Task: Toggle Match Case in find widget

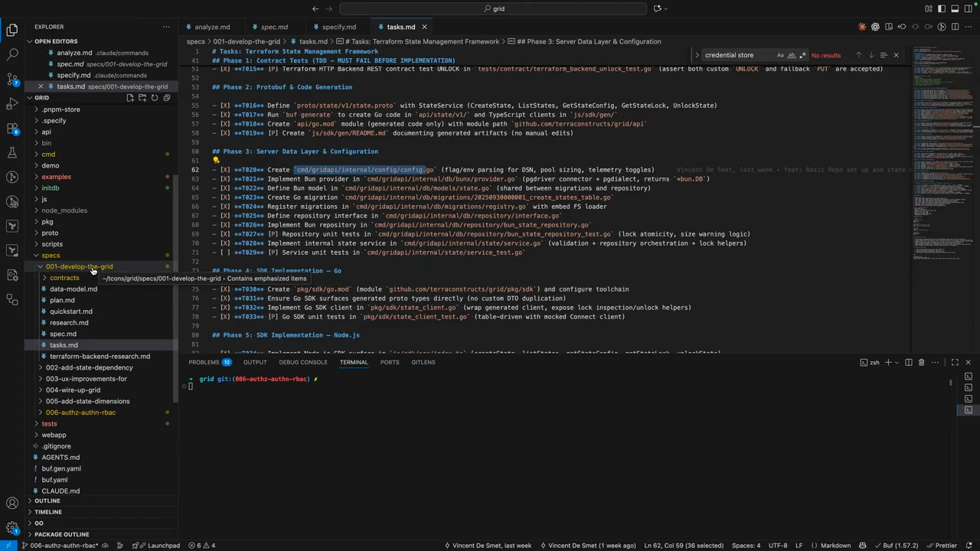Action: [x=780, y=55]
